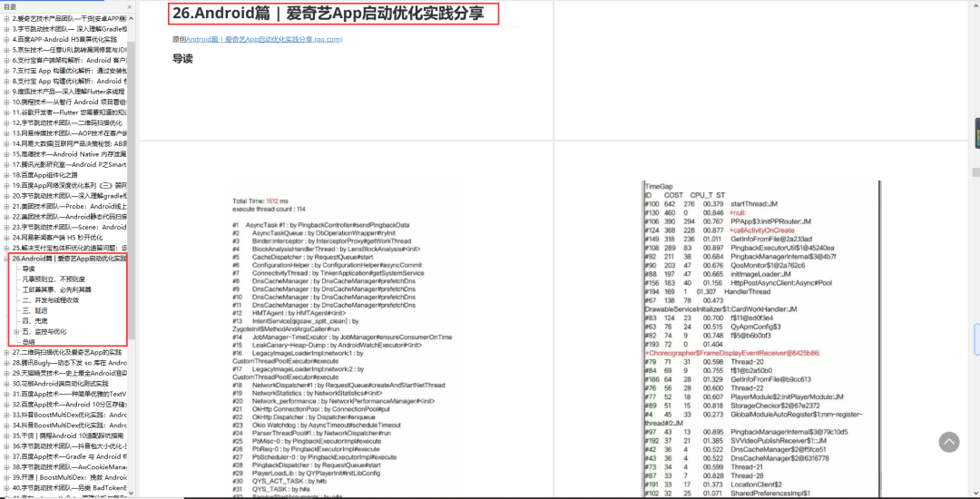The image size is (980, 499).
Task: Click the 导读 heading in the document
Action: 182,59
